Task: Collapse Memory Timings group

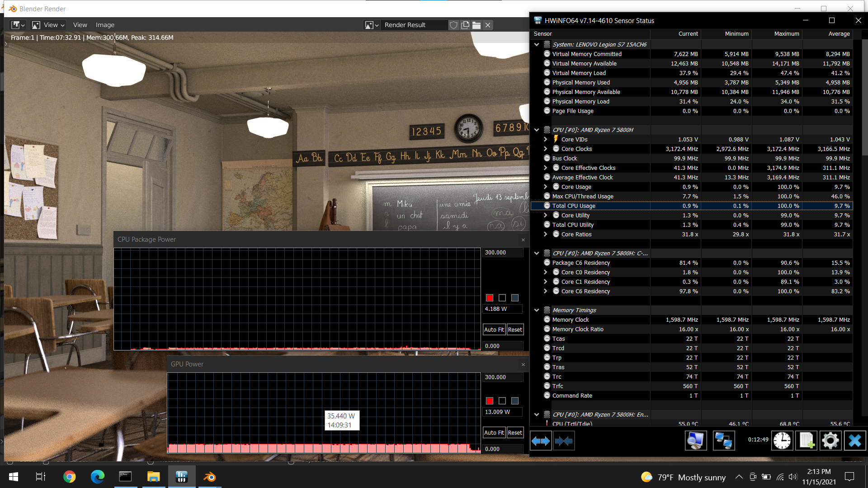Action: pos(537,310)
